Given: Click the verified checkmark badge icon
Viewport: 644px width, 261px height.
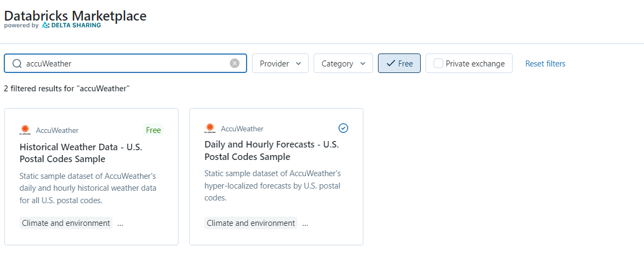Looking at the screenshot, I should [343, 129].
